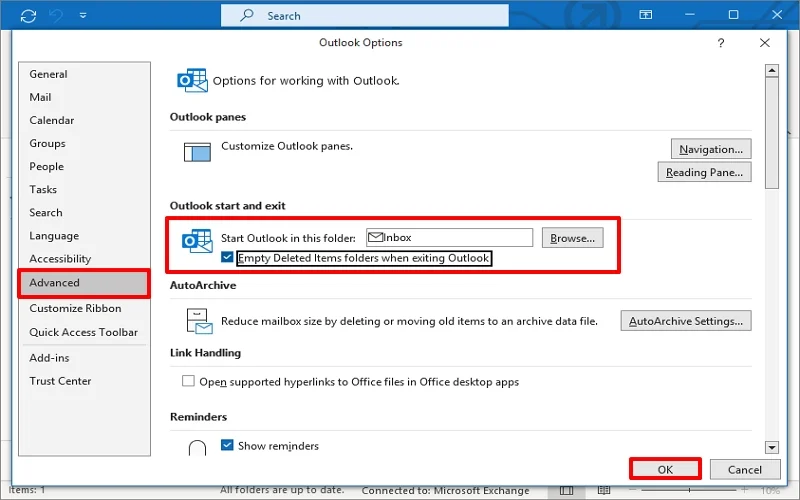Screen dimensions: 800x500
Task: Click the zoom slider in status bar
Action: (689, 490)
